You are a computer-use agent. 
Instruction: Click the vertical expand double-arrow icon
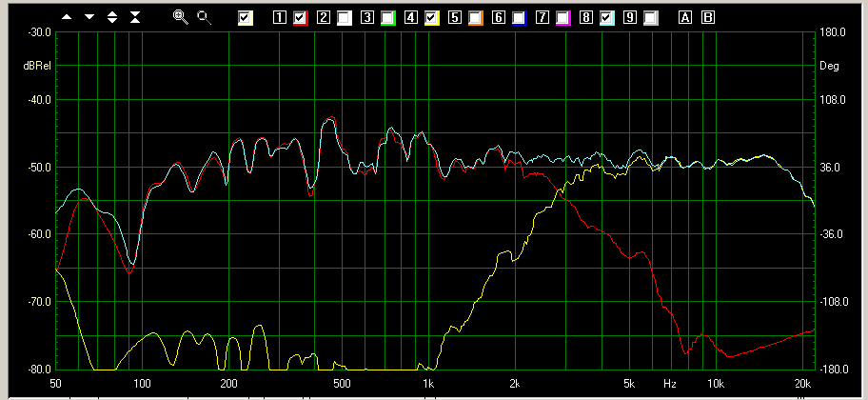tap(112, 17)
